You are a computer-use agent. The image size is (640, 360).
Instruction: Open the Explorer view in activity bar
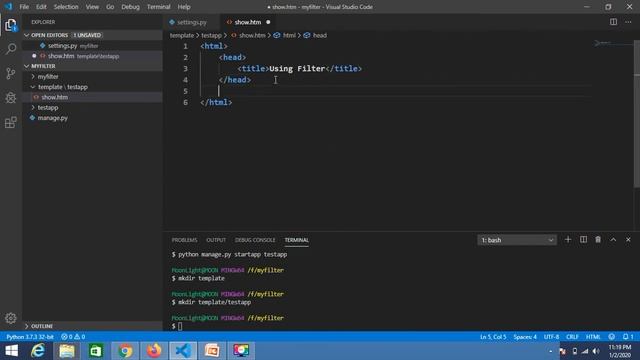click(x=11, y=25)
